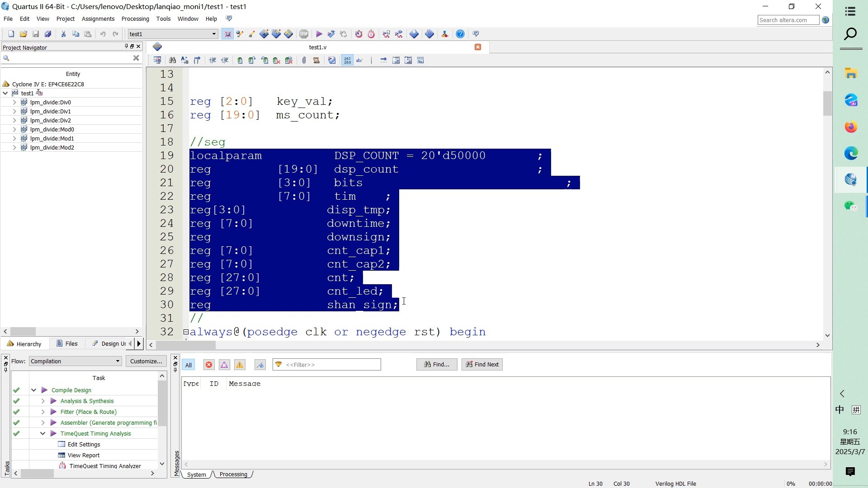Expand Analysis & Synthesis task
This screenshot has width=868, height=488.
tap(43, 401)
